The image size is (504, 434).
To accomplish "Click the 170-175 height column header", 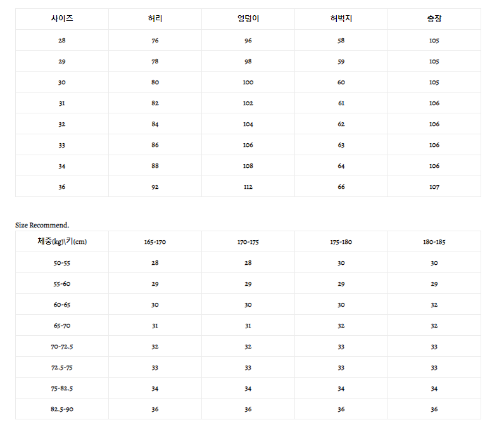I will [x=248, y=242].
